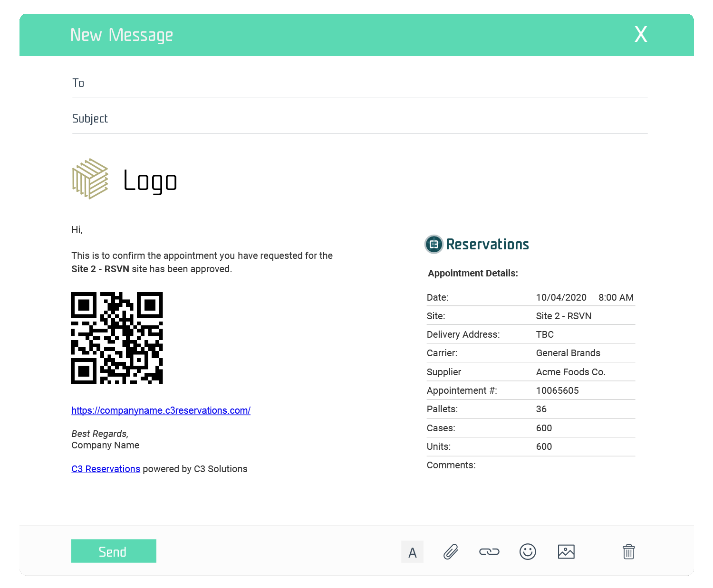The image size is (713, 588).
Task: Click the Best Regards signature line
Action: 100,434
